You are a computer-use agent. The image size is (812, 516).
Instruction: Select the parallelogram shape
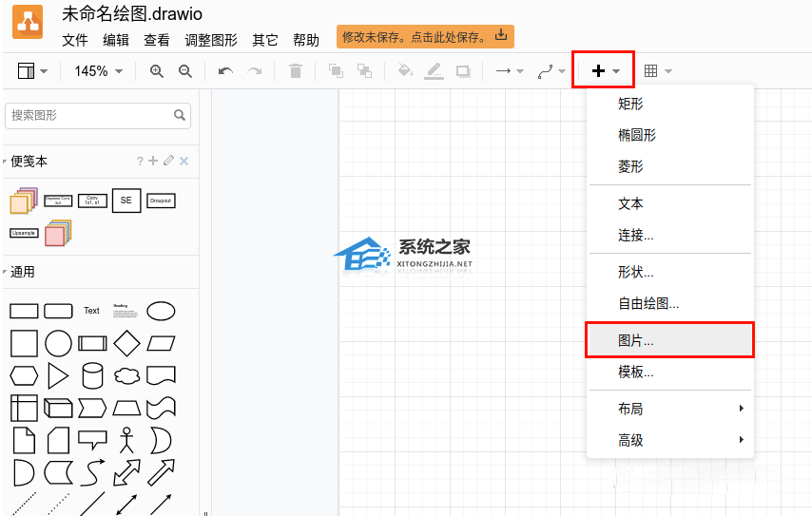(161, 343)
